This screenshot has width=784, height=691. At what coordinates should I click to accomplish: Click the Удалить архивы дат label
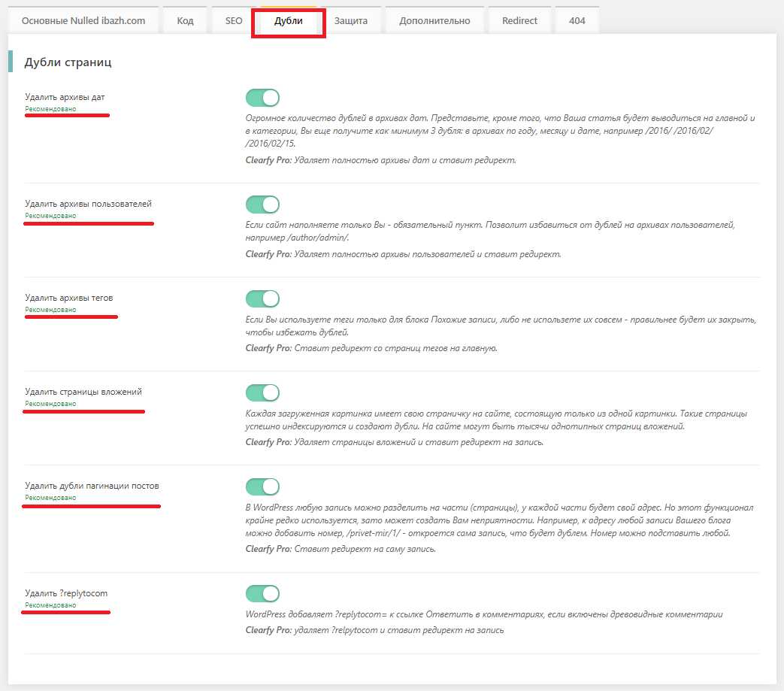pos(65,97)
